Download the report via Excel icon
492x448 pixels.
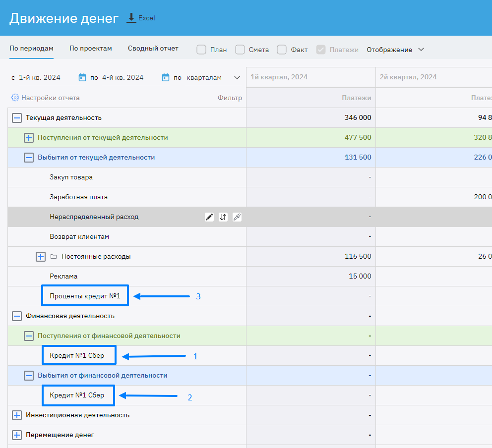click(x=131, y=18)
